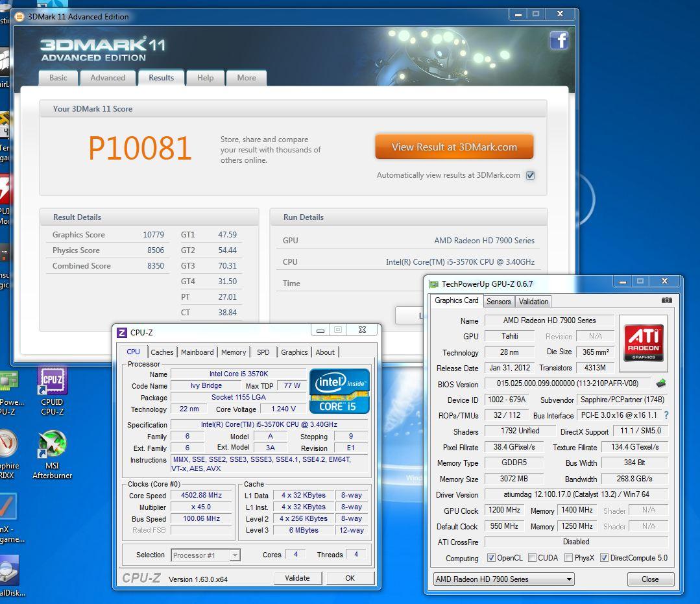Open the About tab in CPU-Z
700x604 pixels.
click(325, 352)
